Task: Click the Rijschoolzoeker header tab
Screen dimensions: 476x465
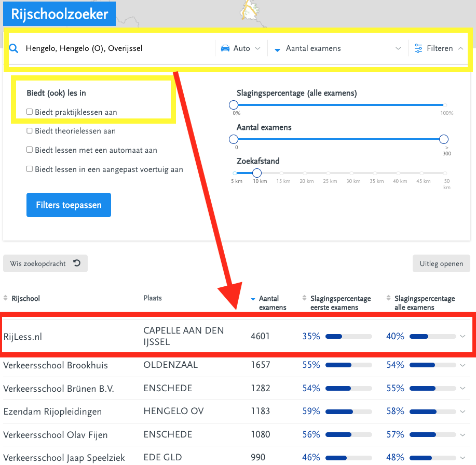Action: 60,14
